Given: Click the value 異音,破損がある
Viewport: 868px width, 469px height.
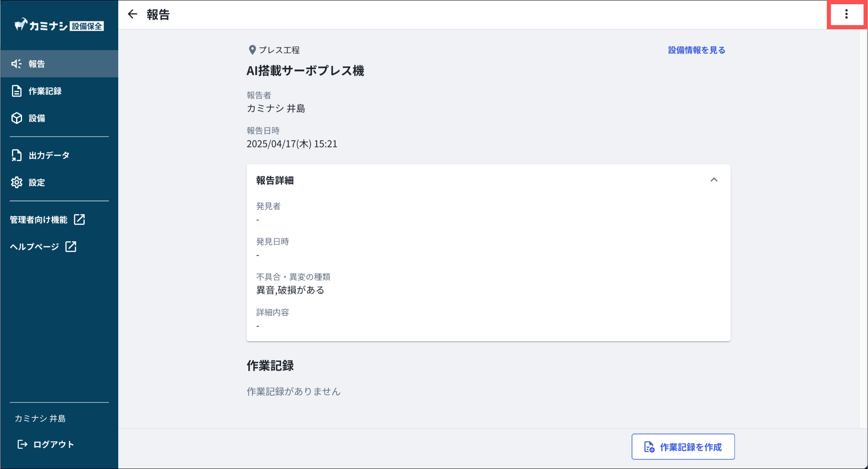Looking at the screenshot, I should (x=290, y=290).
